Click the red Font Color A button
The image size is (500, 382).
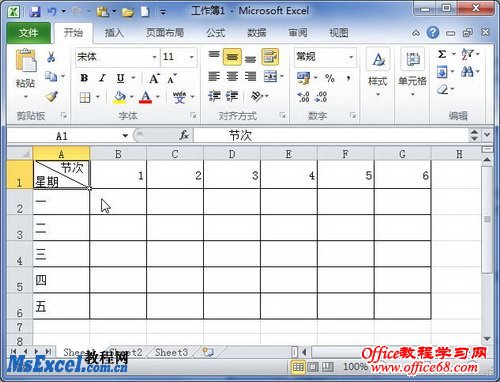click(x=145, y=97)
